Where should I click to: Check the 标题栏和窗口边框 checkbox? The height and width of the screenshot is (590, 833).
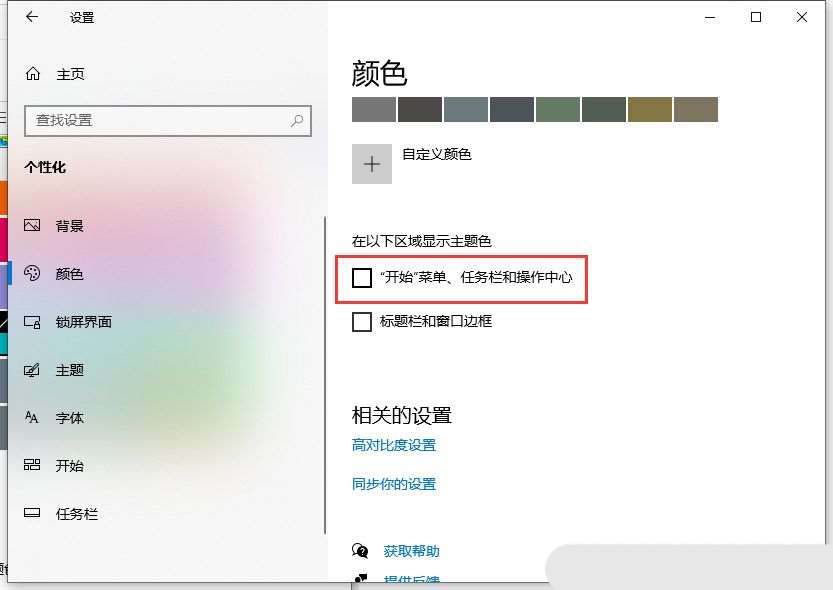click(x=362, y=321)
